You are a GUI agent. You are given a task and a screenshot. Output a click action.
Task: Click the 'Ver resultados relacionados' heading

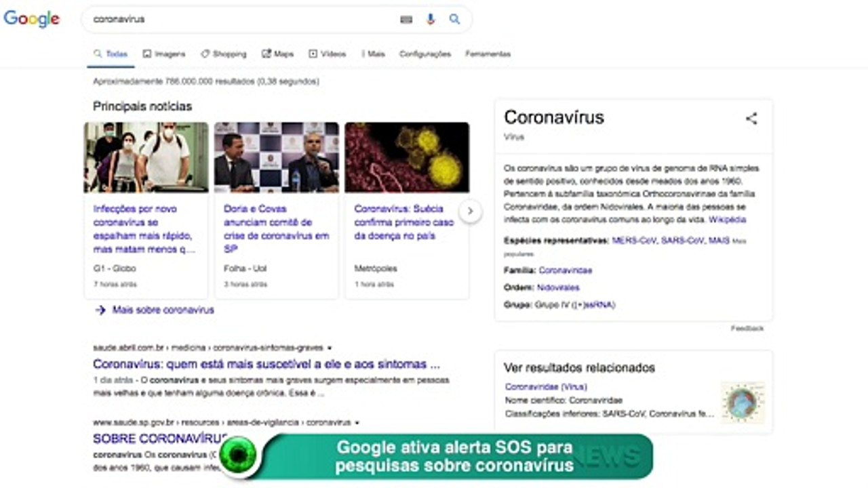pyautogui.click(x=579, y=368)
